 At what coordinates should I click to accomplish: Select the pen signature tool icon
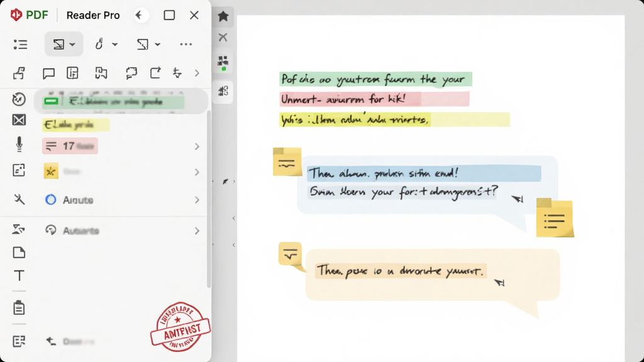pos(99,44)
